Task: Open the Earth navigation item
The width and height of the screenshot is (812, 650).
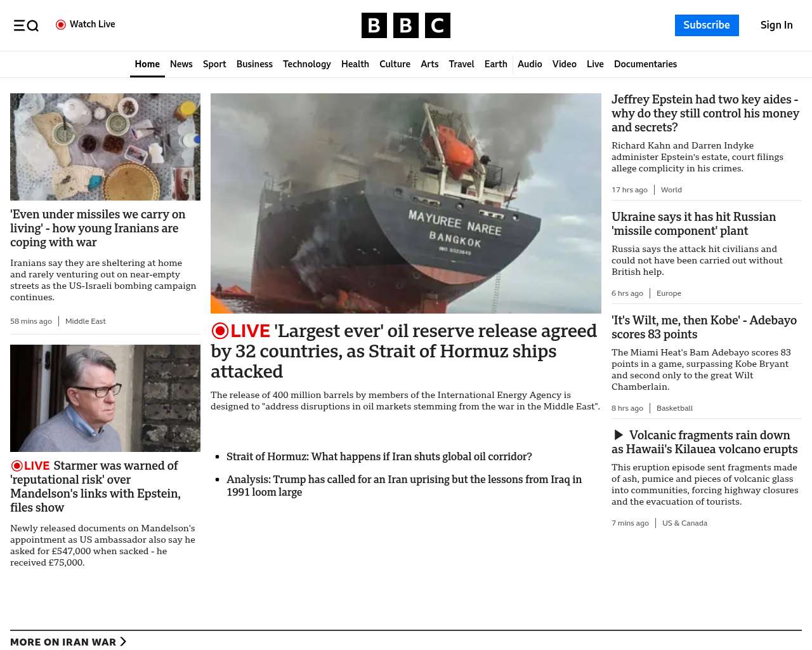Action: [495, 64]
